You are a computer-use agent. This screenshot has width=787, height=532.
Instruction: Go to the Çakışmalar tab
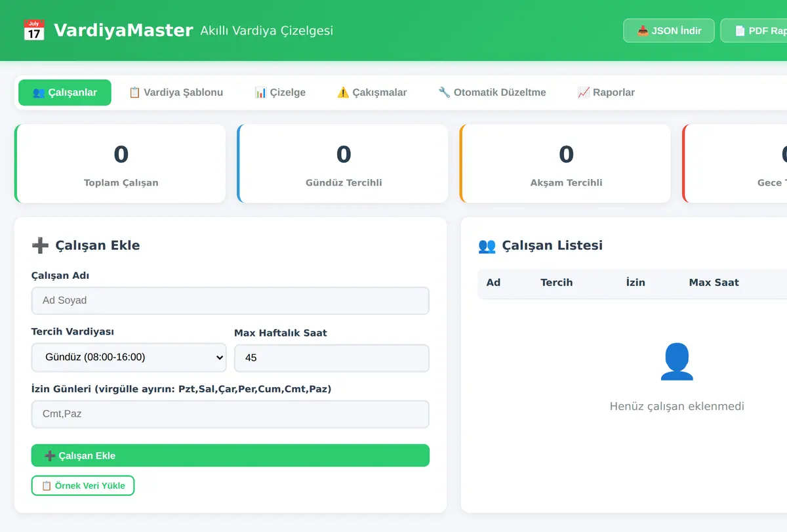372,92
